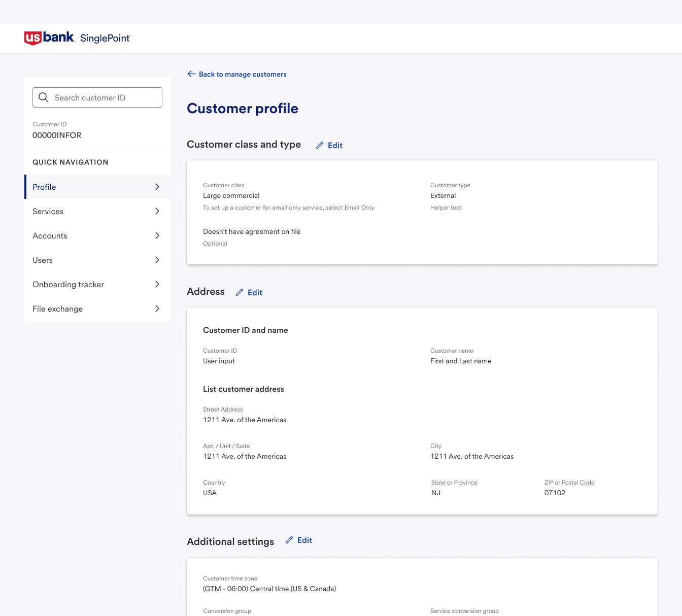
Task: Click the email only service helper text
Action: [289, 208]
